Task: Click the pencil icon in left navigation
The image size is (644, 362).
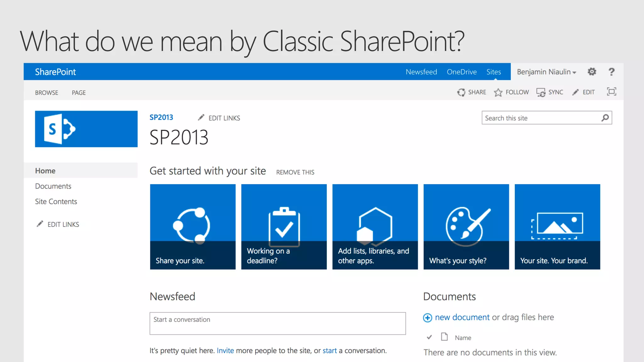Action: [x=40, y=224]
